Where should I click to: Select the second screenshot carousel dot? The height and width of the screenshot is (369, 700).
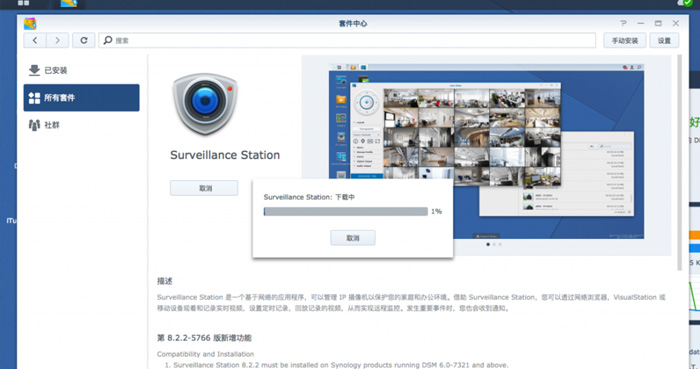494,245
